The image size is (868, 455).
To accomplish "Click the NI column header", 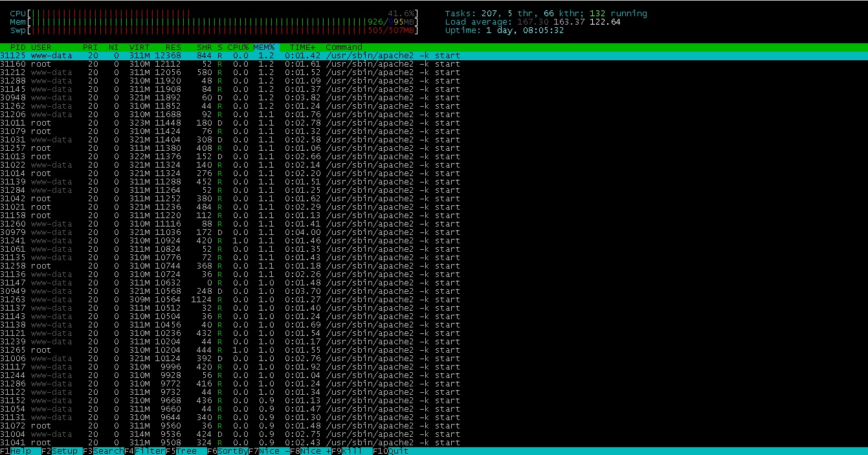I will (114, 47).
